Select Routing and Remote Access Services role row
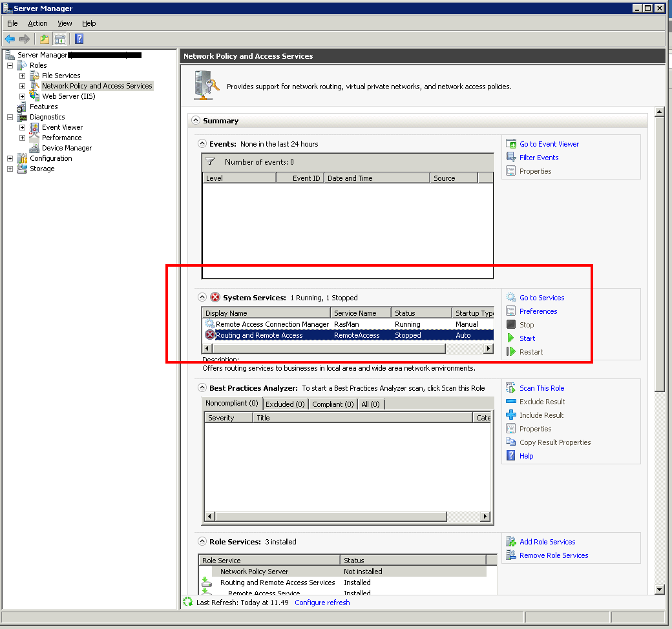 (343, 583)
